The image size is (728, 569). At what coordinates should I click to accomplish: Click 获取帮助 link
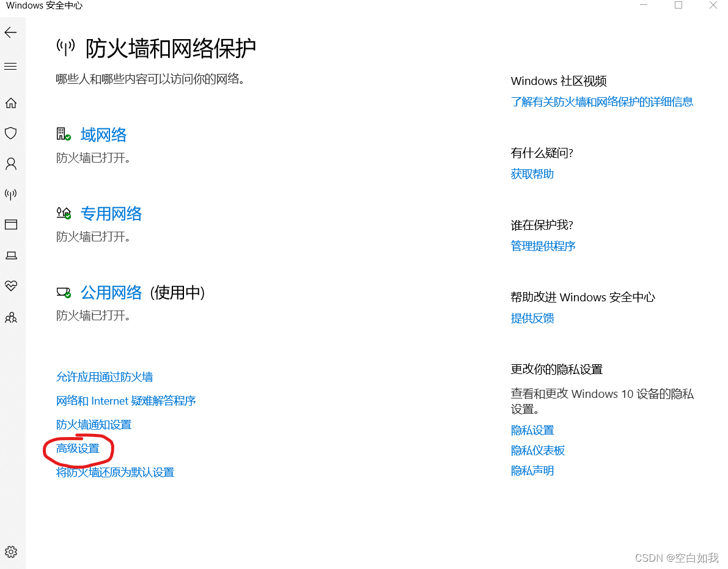tap(532, 174)
